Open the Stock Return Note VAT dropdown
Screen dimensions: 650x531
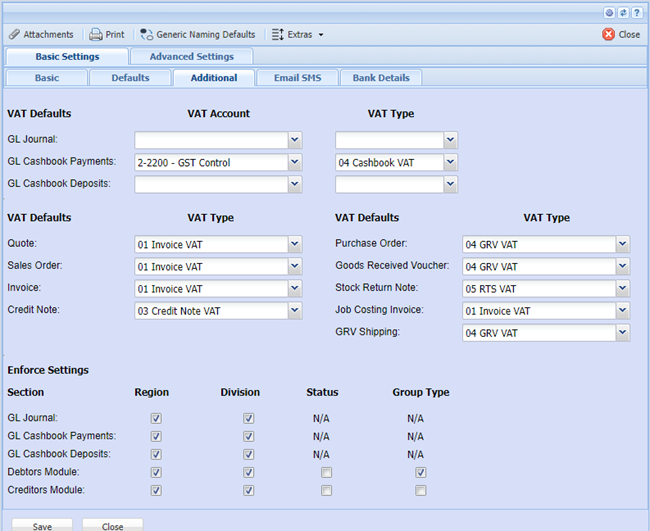click(622, 289)
